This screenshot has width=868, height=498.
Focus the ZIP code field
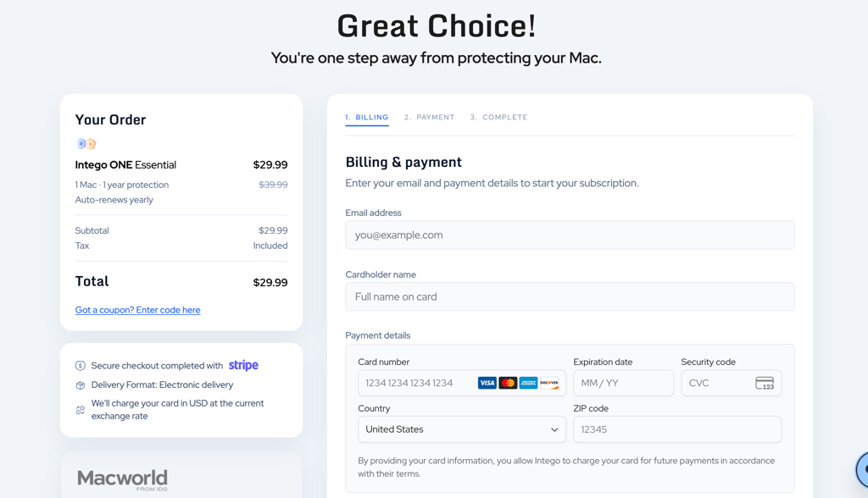point(677,429)
